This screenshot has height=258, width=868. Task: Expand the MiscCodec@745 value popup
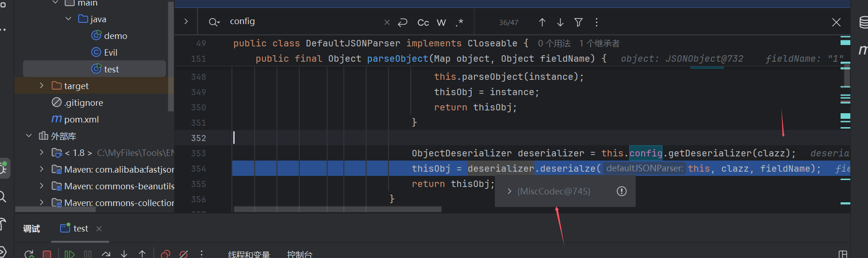[x=509, y=191]
